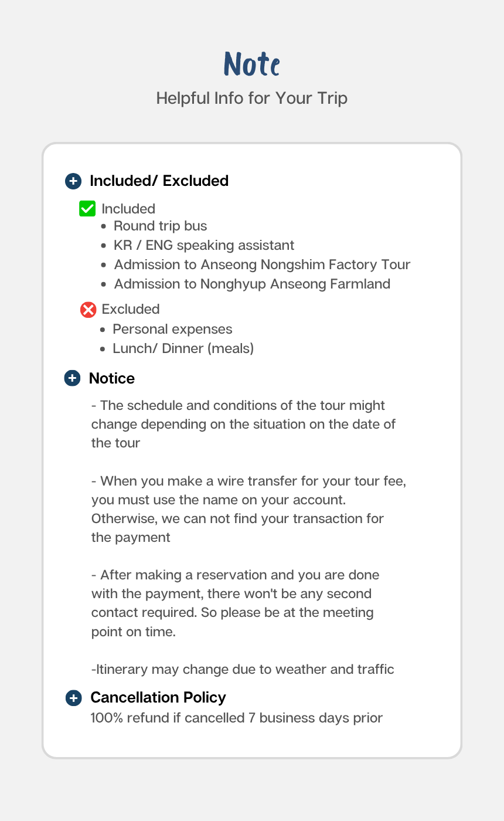This screenshot has height=821, width=504.
Task: Click the 100% refund cancellation text
Action: click(x=237, y=718)
